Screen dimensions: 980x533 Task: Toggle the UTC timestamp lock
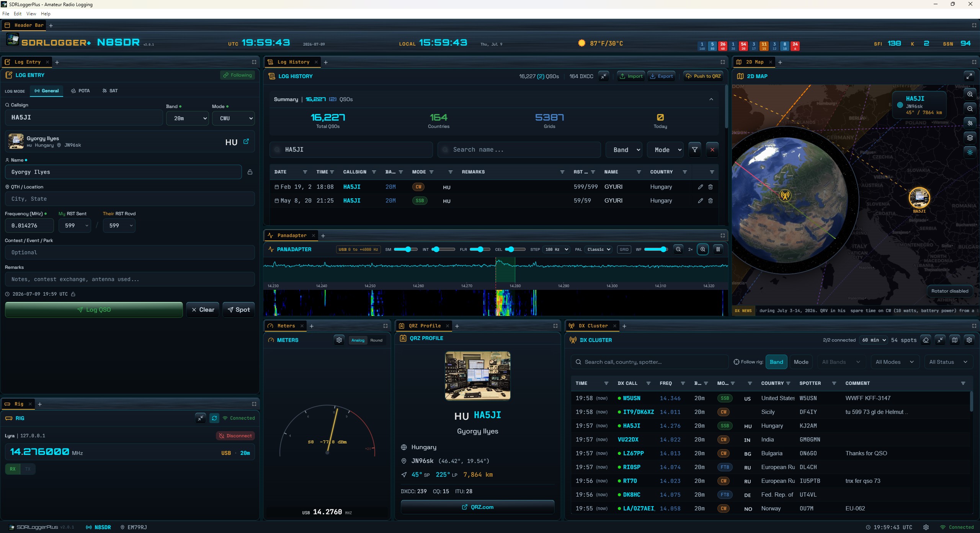(73, 294)
